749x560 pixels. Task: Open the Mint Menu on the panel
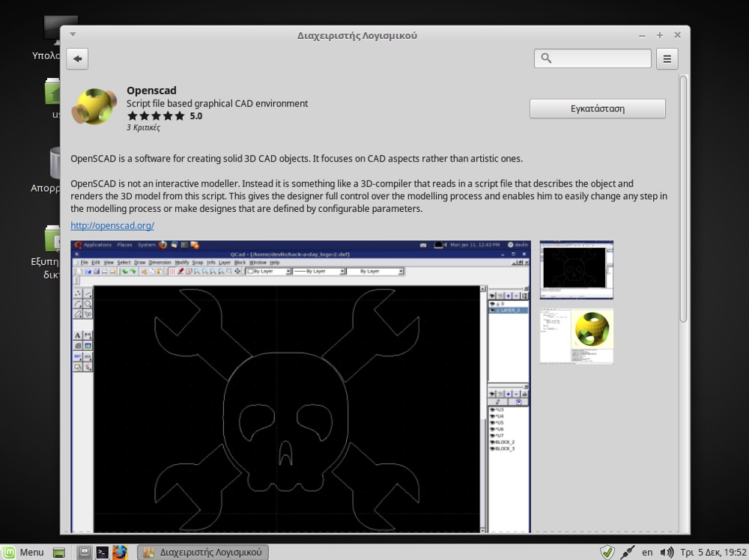(23, 553)
